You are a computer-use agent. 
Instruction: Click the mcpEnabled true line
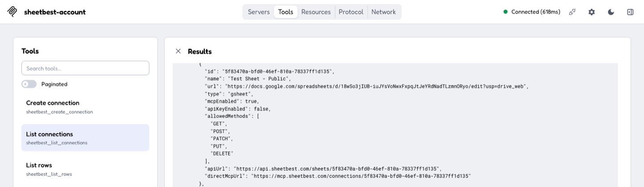tap(232, 102)
